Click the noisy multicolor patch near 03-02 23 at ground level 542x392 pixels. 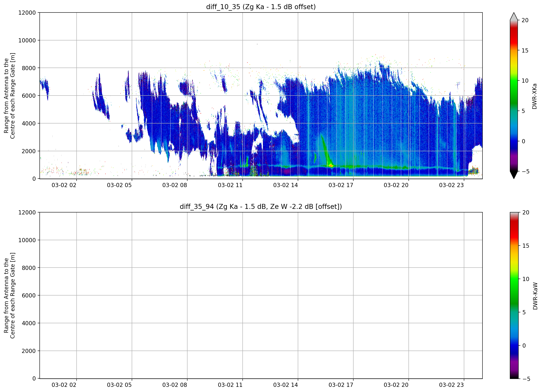(x=474, y=171)
